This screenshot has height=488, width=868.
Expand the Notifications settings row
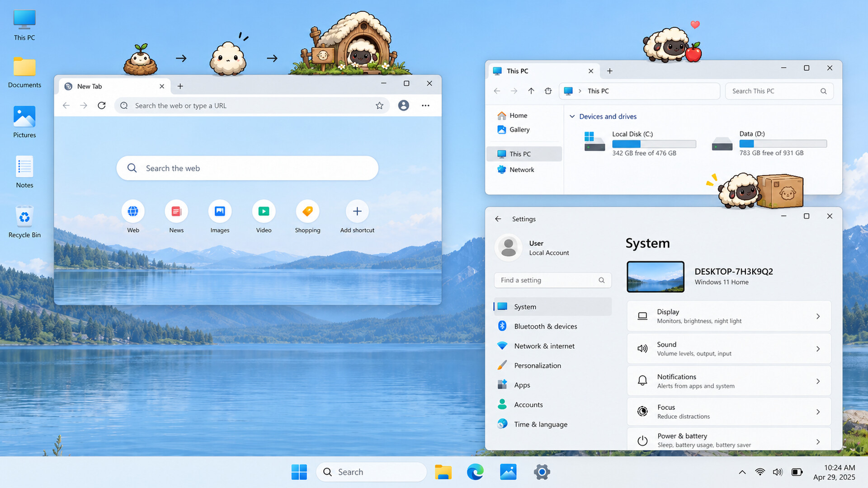(x=729, y=381)
